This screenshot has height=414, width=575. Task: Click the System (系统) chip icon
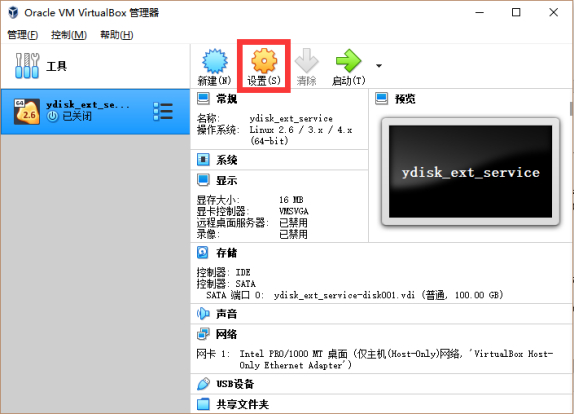tap(203, 160)
